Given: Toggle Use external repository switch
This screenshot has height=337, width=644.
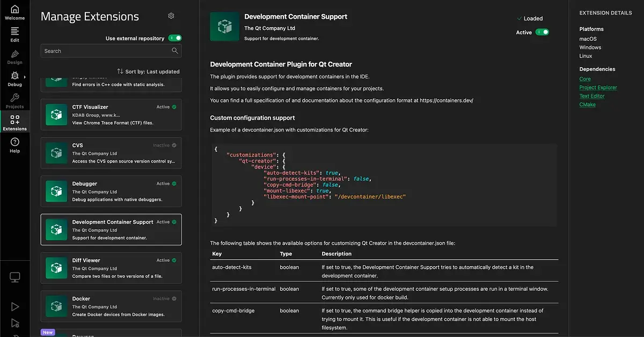Looking at the screenshot, I should (175, 38).
